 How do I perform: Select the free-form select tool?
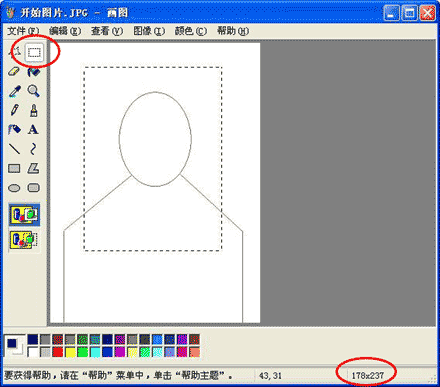[x=15, y=52]
